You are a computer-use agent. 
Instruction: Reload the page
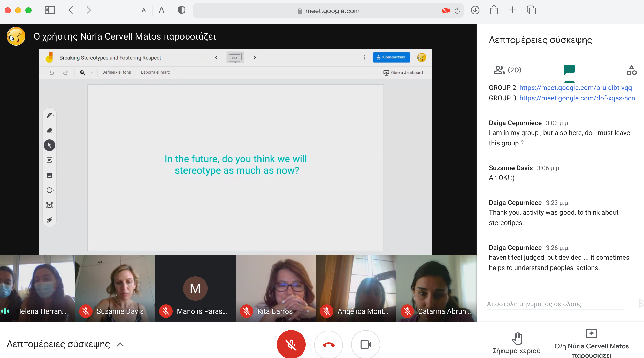(x=457, y=11)
